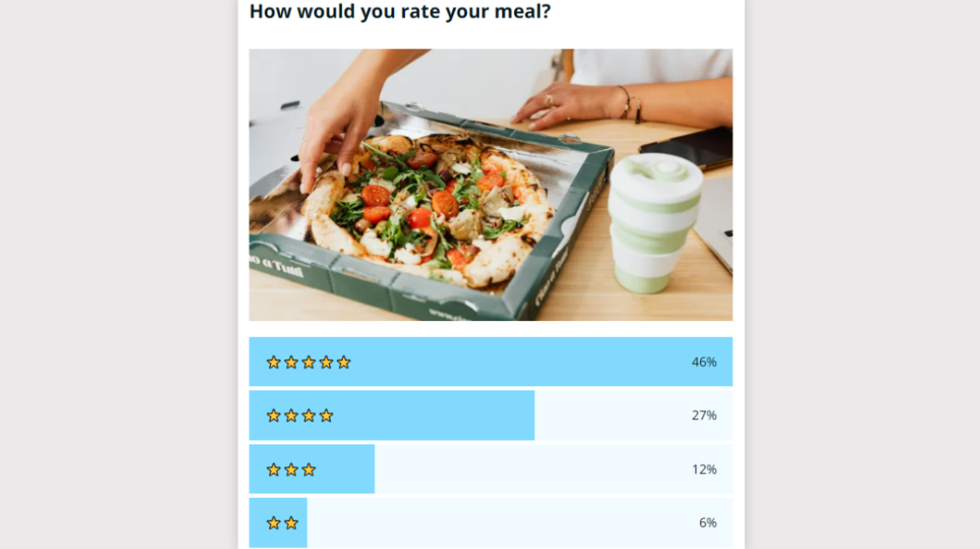This screenshot has height=549, width=980.
Task: Click the pizza photo above the poll
Action: (490, 183)
